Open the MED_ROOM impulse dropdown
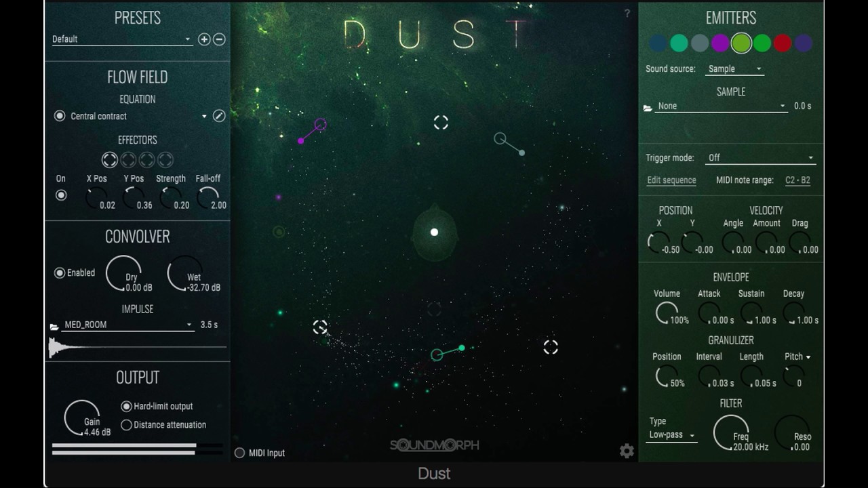The width and height of the screenshot is (868, 488). [x=128, y=325]
